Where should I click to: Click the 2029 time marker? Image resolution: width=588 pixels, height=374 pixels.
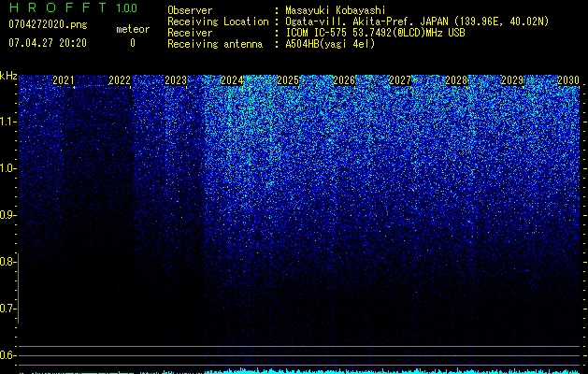512,80
